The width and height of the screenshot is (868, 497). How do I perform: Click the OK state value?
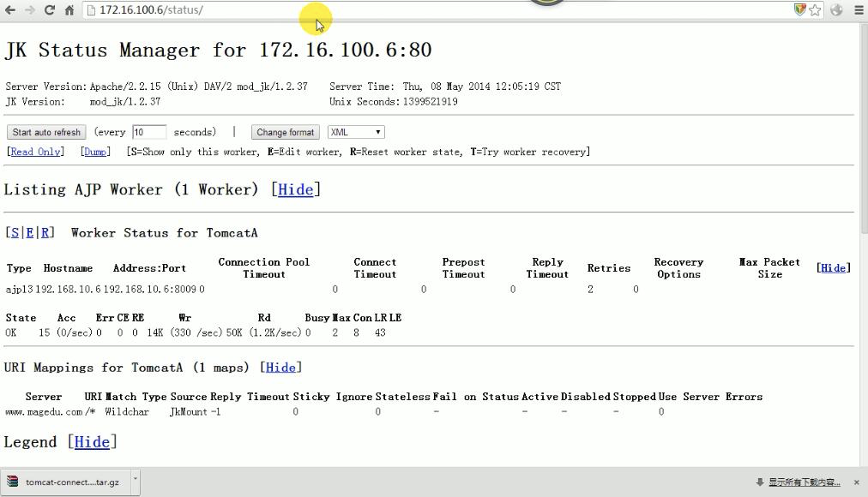pos(11,332)
